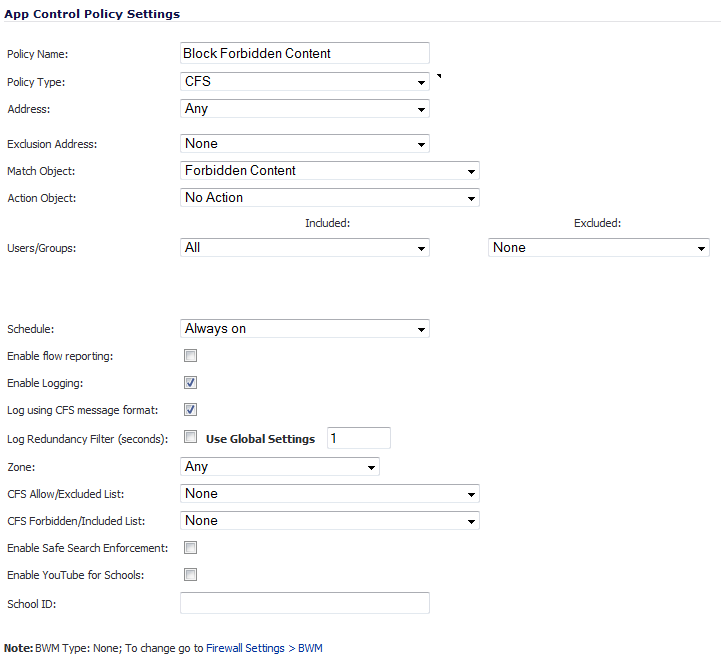Click the Log Redundancy Filter (seconds) label
The width and height of the screenshot is (721, 663).
coord(87,440)
